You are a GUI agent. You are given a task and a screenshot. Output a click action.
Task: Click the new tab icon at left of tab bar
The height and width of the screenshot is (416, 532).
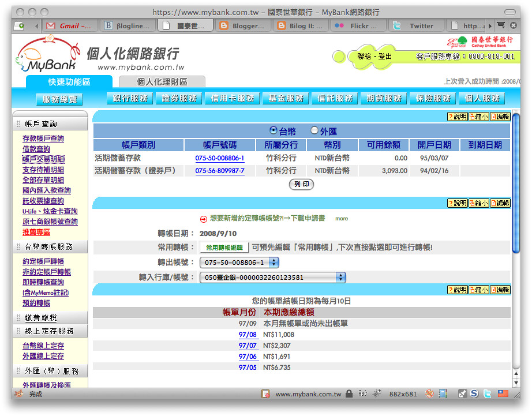19,25
